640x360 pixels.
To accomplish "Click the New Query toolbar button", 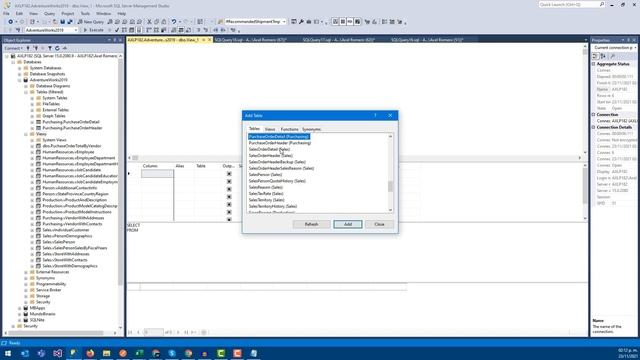I will pos(91,22).
